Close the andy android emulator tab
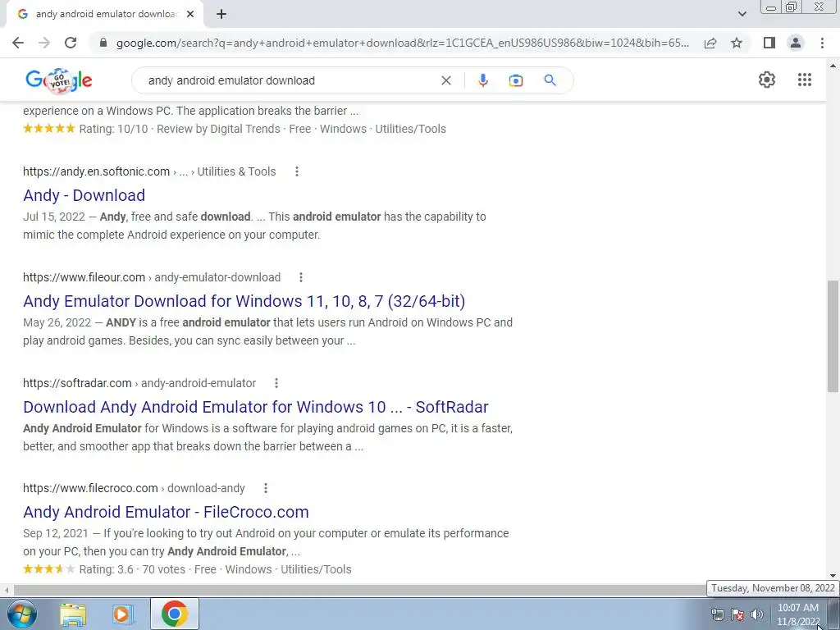840x630 pixels. 189,14
